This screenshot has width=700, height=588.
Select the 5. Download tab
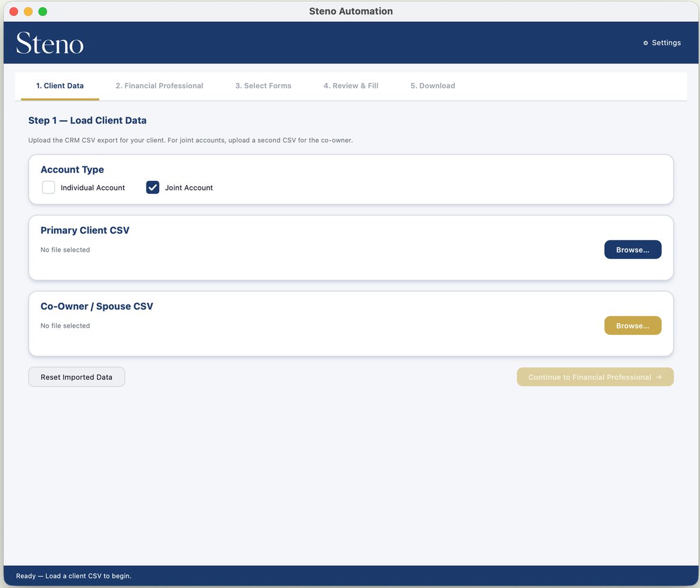click(433, 86)
